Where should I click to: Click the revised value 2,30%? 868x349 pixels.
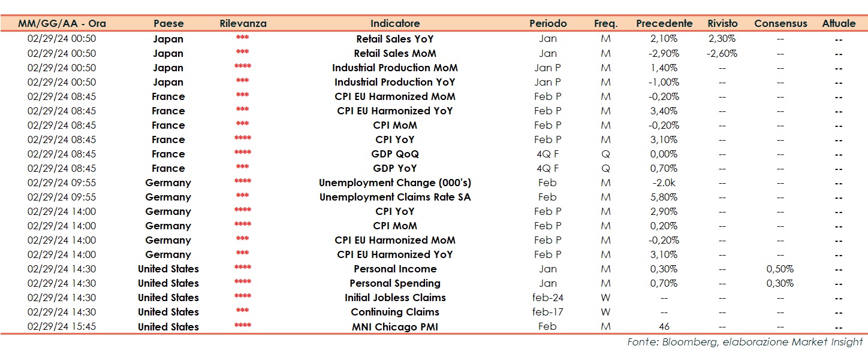click(722, 39)
